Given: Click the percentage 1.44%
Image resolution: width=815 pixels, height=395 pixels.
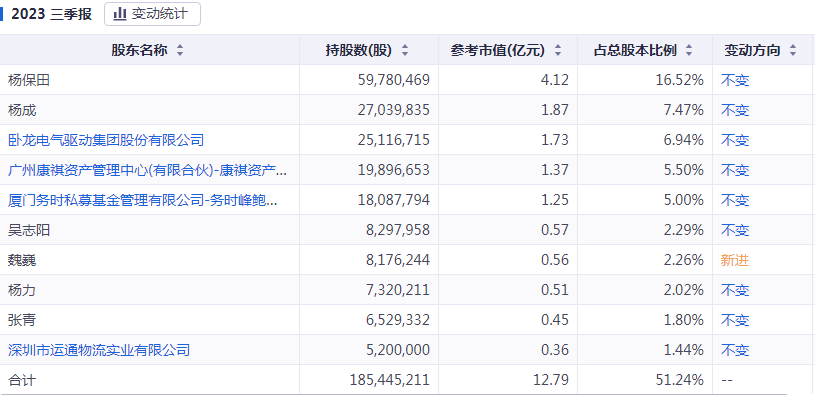Looking at the screenshot, I should coord(683,350).
